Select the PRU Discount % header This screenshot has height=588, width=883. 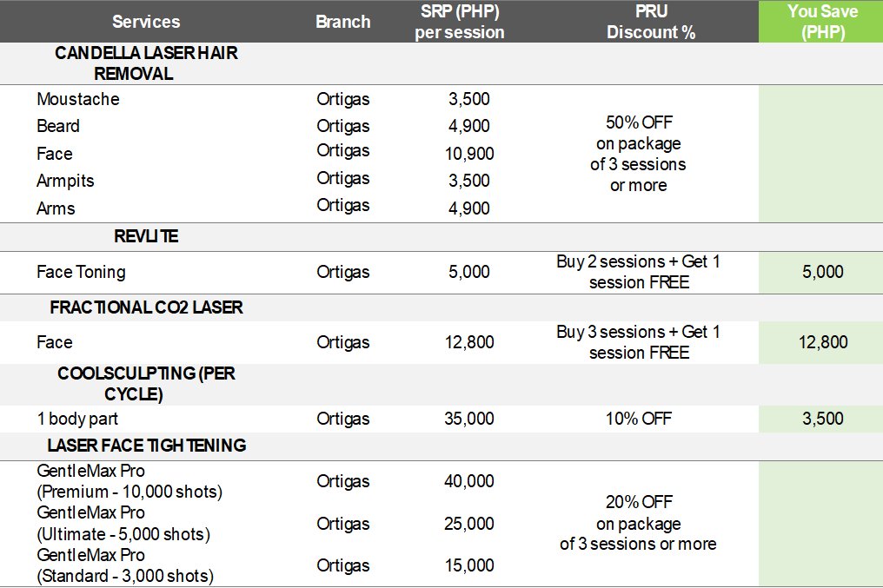pyautogui.click(x=651, y=22)
